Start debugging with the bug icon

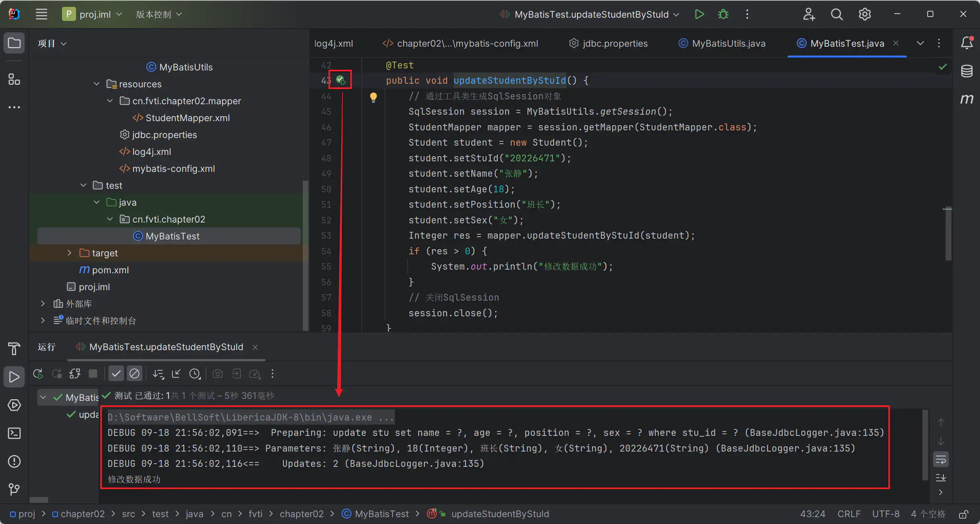coord(723,14)
